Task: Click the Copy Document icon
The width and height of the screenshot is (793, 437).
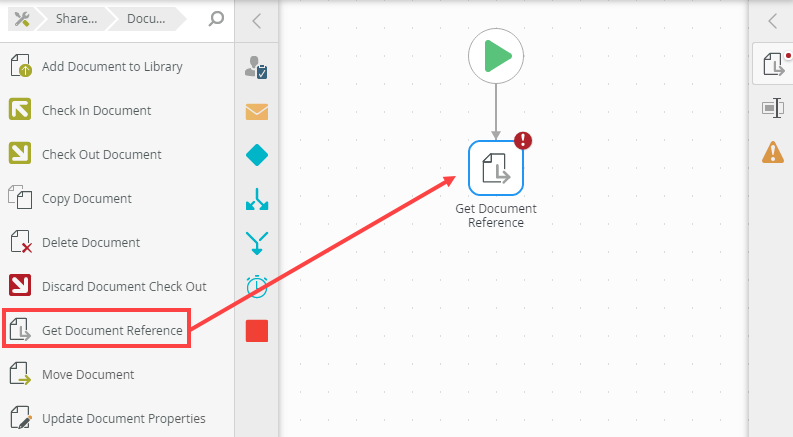Action: [20, 197]
